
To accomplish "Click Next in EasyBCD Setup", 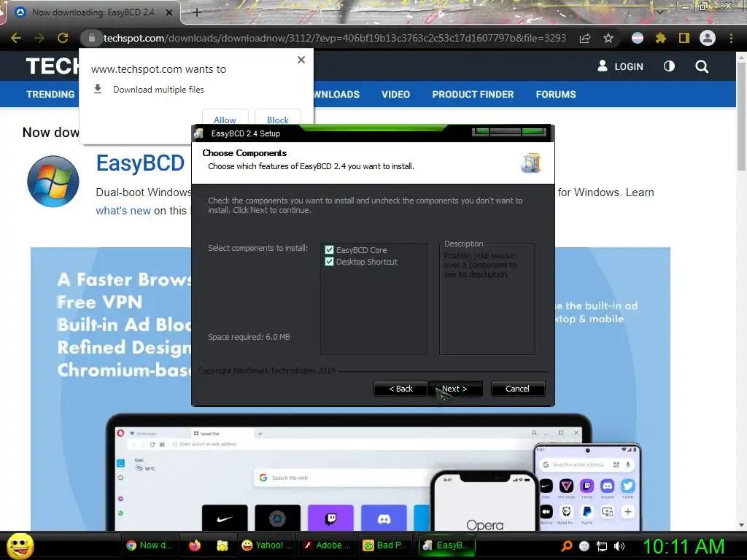I will pos(455,389).
